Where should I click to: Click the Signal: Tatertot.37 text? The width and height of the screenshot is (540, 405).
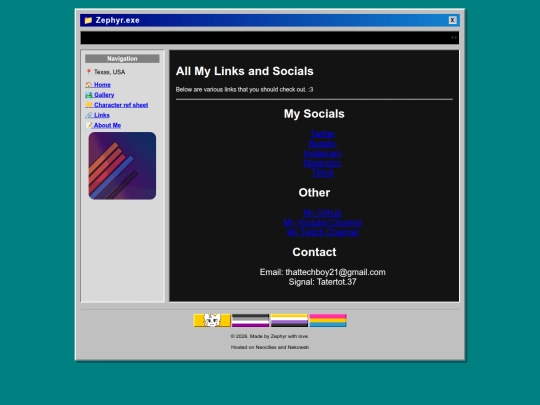pyautogui.click(x=322, y=282)
